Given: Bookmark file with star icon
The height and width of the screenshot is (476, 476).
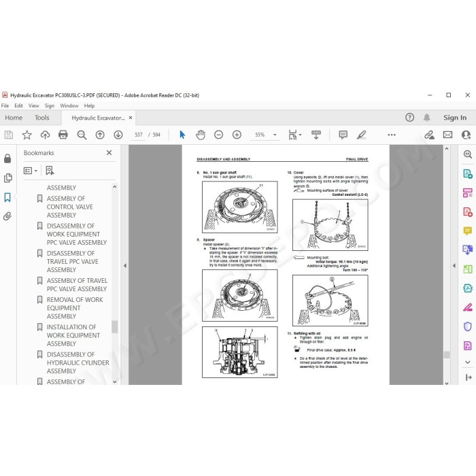Looking at the screenshot, I should pyautogui.click(x=27, y=135).
